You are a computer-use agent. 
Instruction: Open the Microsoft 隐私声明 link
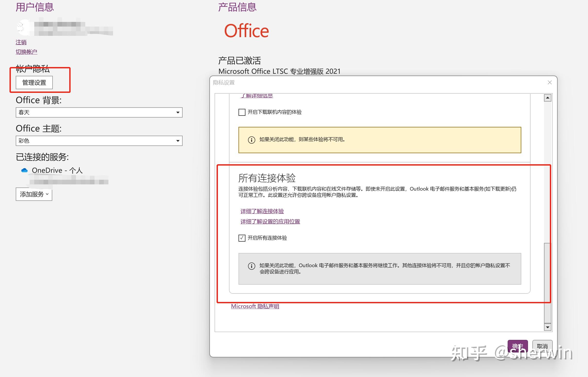pos(255,306)
